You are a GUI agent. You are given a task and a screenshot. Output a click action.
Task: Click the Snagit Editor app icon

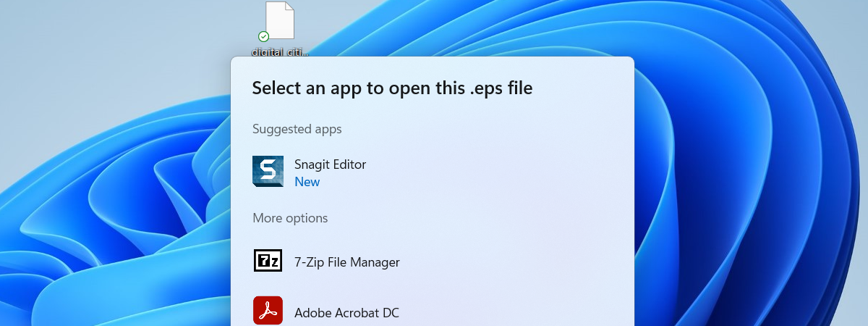(268, 172)
